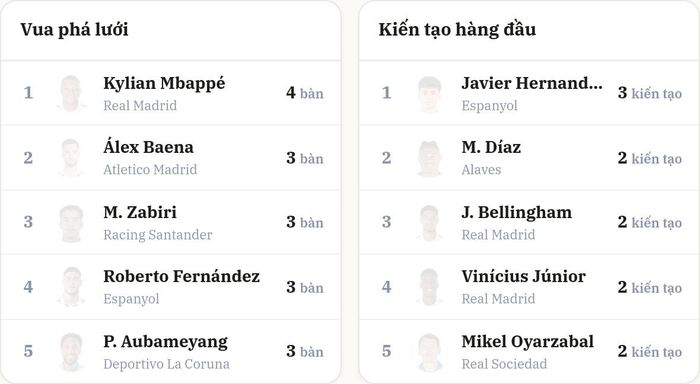
Task: Click the Vua phá lưới heading
Action: (74, 29)
